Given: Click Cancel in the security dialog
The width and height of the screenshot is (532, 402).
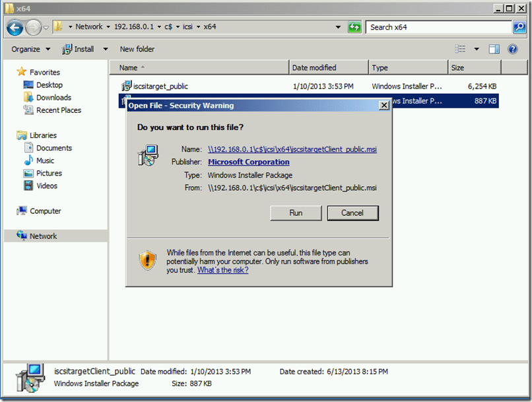Looking at the screenshot, I should (x=352, y=213).
